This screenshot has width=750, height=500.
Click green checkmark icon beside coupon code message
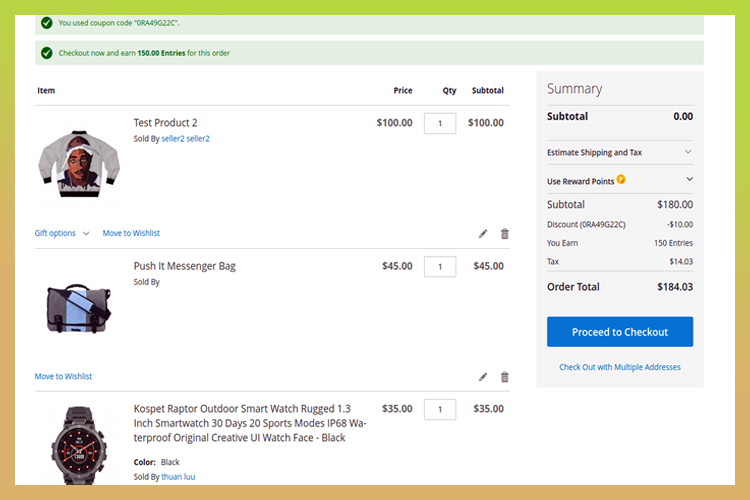[x=47, y=22]
